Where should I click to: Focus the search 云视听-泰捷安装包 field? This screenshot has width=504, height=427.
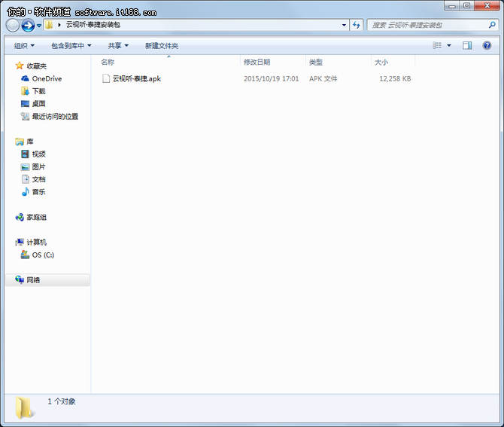pos(427,25)
